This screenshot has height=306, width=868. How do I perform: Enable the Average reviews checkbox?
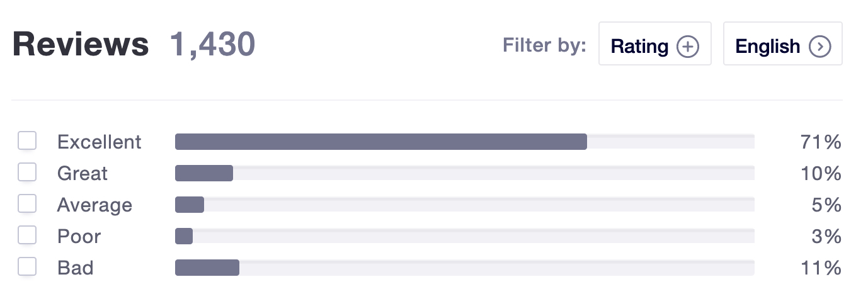click(x=27, y=204)
